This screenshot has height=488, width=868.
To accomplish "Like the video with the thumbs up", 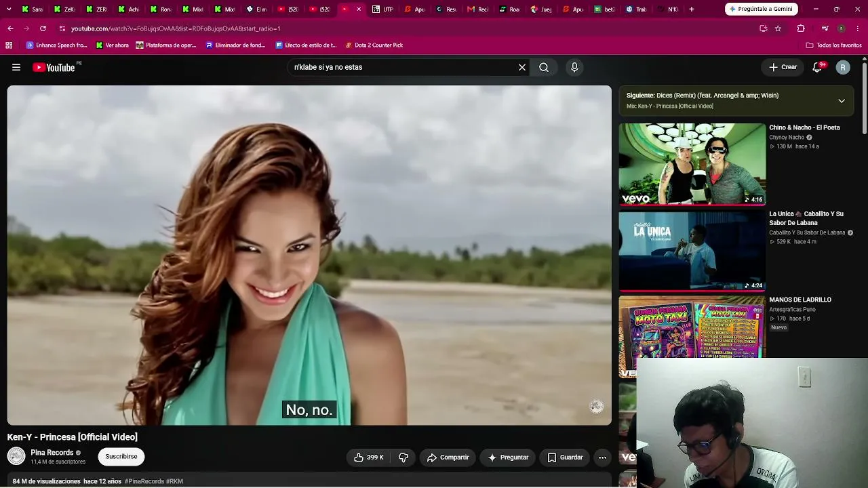I will tap(368, 457).
